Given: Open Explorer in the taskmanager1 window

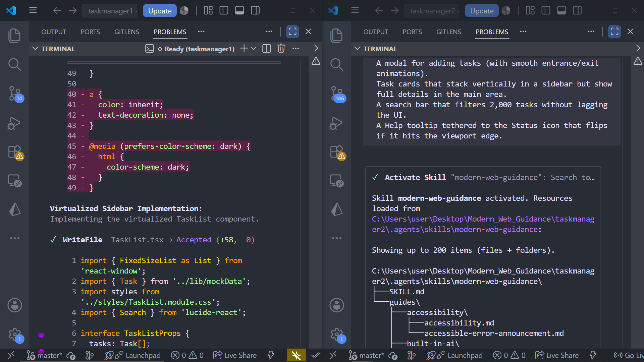Looking at the screenshot, I should pos(14,36).
